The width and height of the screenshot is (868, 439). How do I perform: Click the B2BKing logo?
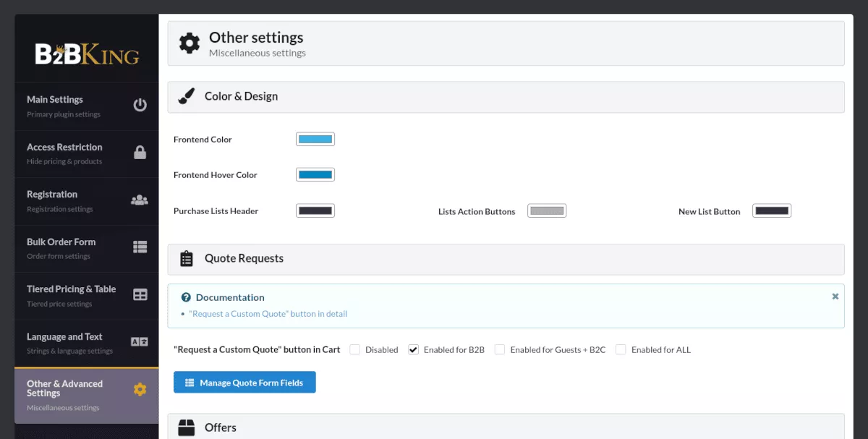tap(87, 54)
